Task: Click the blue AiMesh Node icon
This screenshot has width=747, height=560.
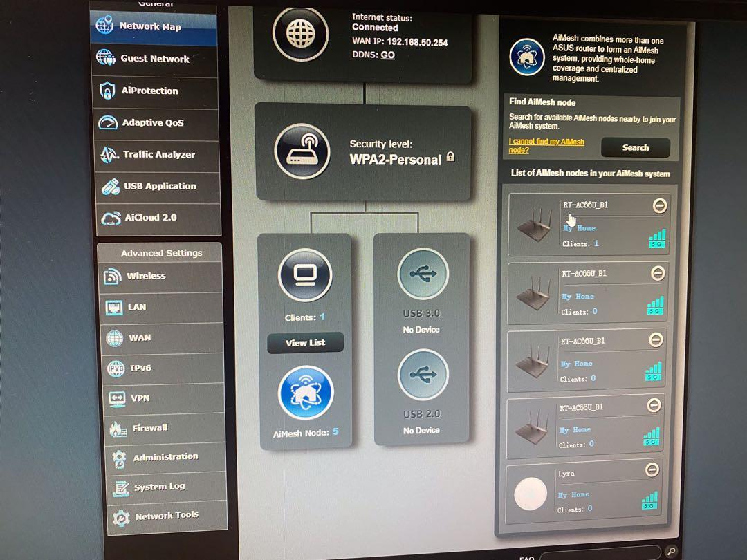Action: click(306, 393)
